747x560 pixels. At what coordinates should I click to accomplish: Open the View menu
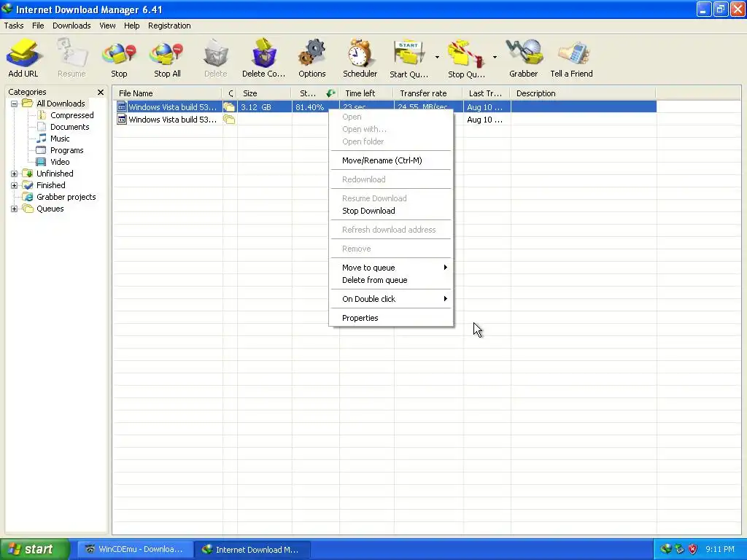[x=107, y=26]
